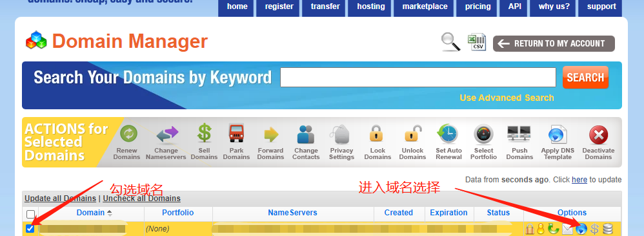Open Forward Domains action

270,134
